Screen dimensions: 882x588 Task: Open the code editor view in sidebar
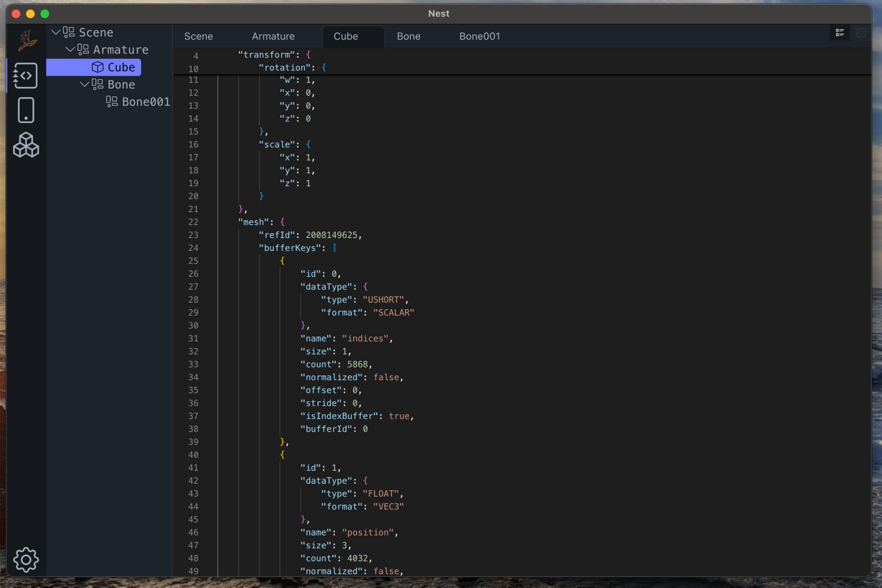[x=25, y=75]
